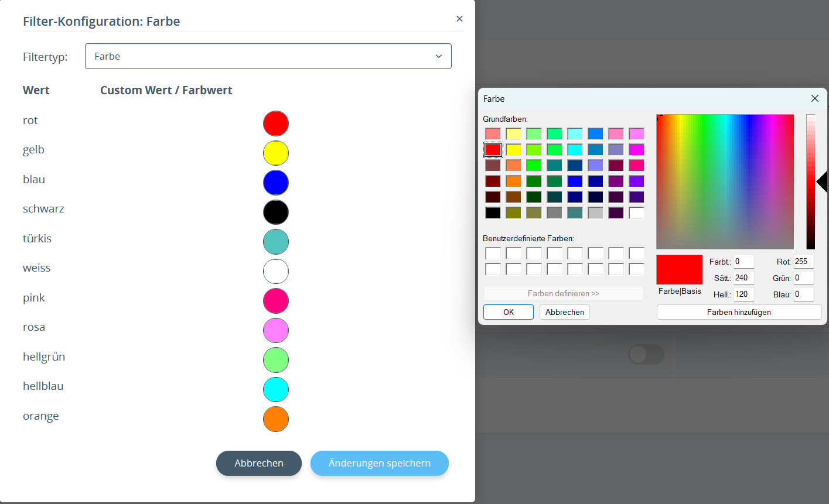Select the first empty Benutzerdefinierte Farben slot
The width and height of the screenshot is (829, 504).
pyautogui.click(x=493, y=253)
